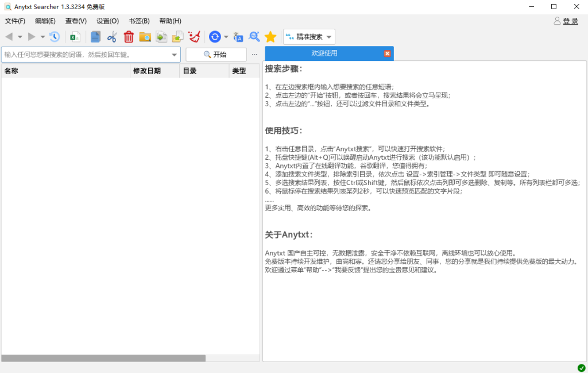
Task: Sort by the 目录 column header
Action: [204, 71]
